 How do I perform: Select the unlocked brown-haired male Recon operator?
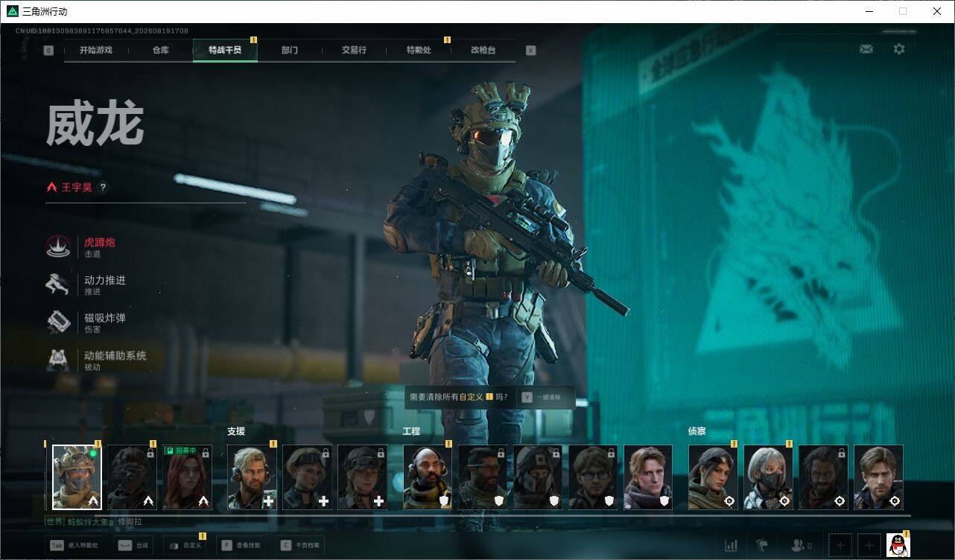point(878,477)
